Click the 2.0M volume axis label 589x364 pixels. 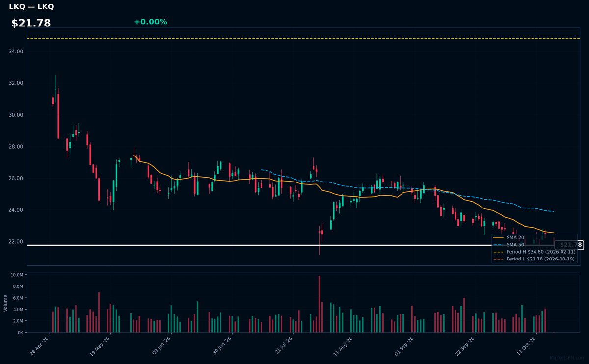coord(18,321)
